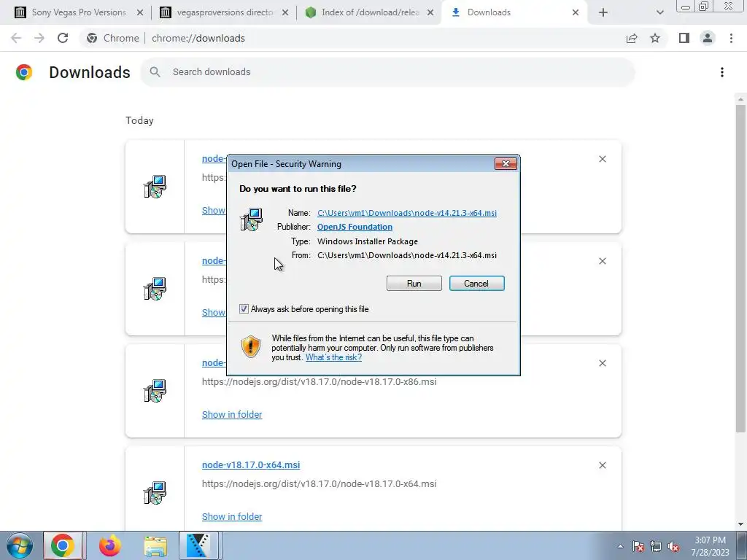Show hidden system tray icons

[x=620, y=546]
